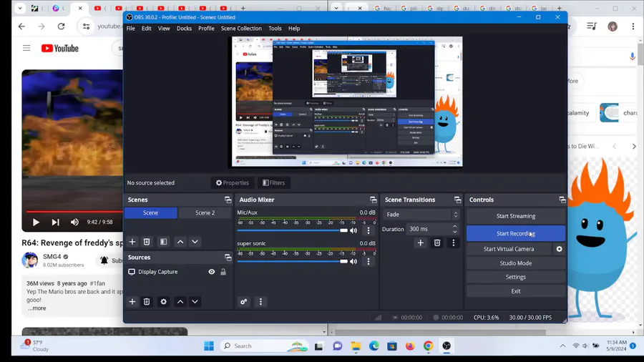This screenshot has width=644, height=362.
Task: Open the Profile menu in OBS
Action: [x=206, y=29]
